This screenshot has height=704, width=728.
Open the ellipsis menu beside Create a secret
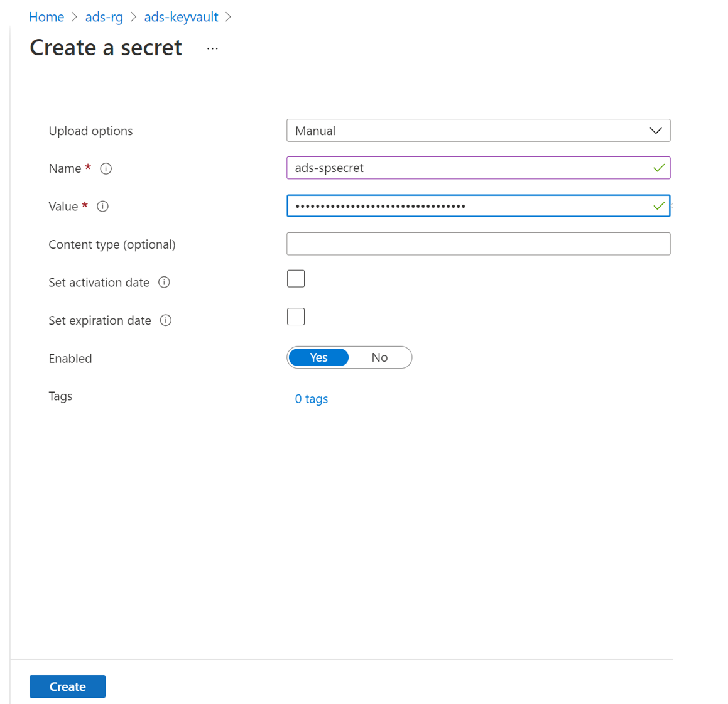tap(212, 48)
